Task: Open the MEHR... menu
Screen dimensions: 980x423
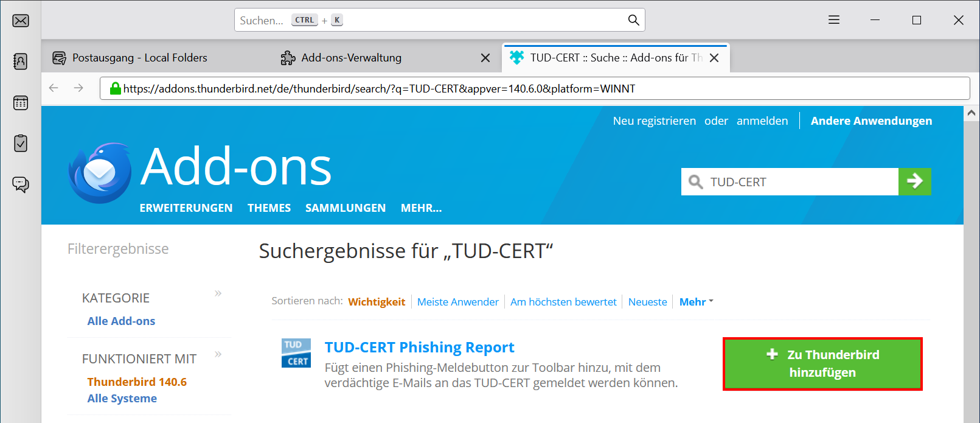Action: pos(421,208)
